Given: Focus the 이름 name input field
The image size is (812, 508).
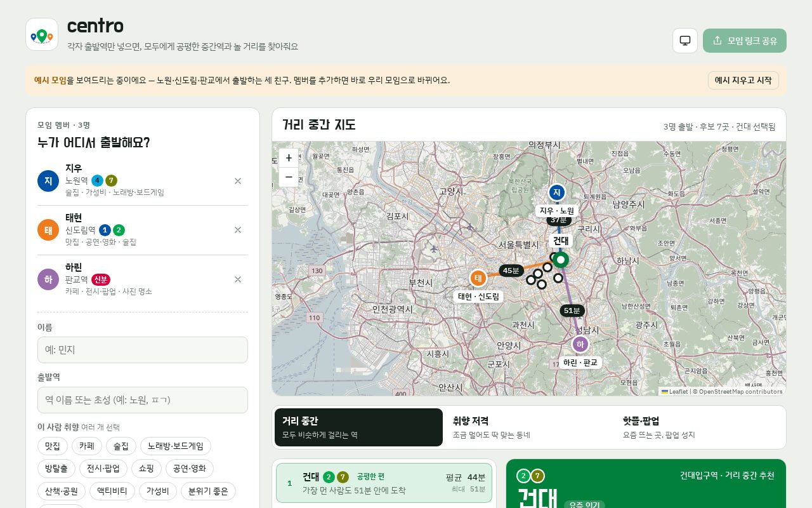Looking at the screenshot, I should pos(143,350).
